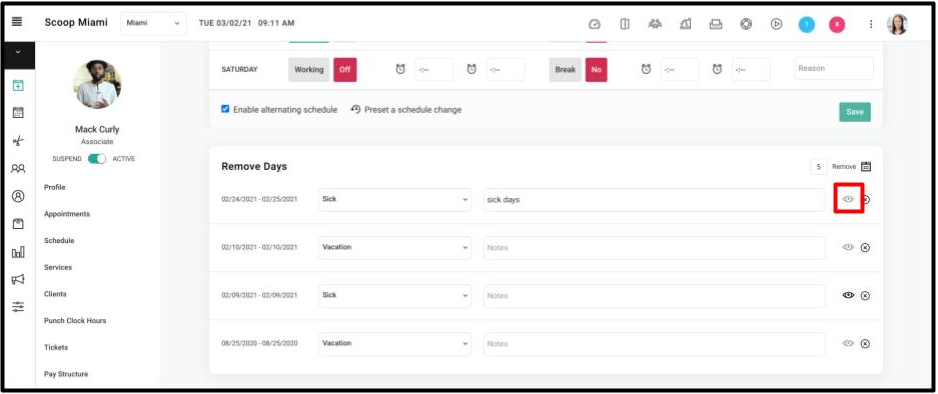Open Punch Clock Hours in profile menu
The height and width of the screenshot is (394, 938).
pyautogui.click(x=75, y=320)
